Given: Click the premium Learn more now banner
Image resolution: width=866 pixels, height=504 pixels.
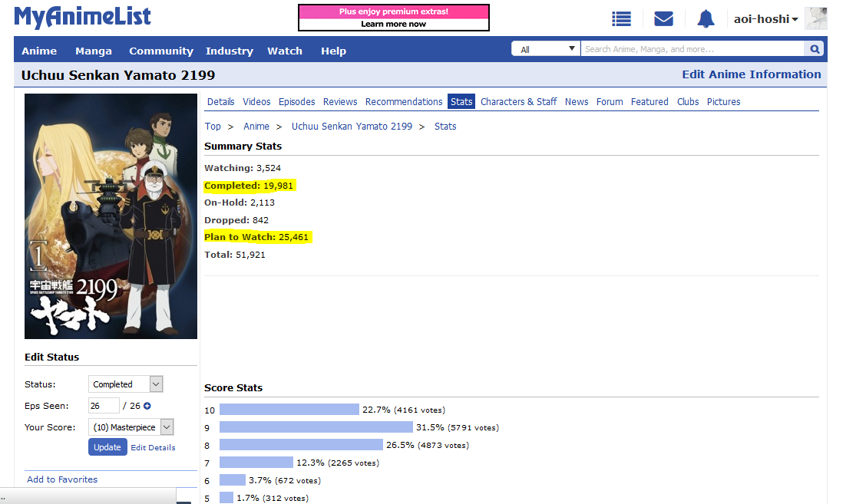Looking at the screenshot, I should (394, 18).
